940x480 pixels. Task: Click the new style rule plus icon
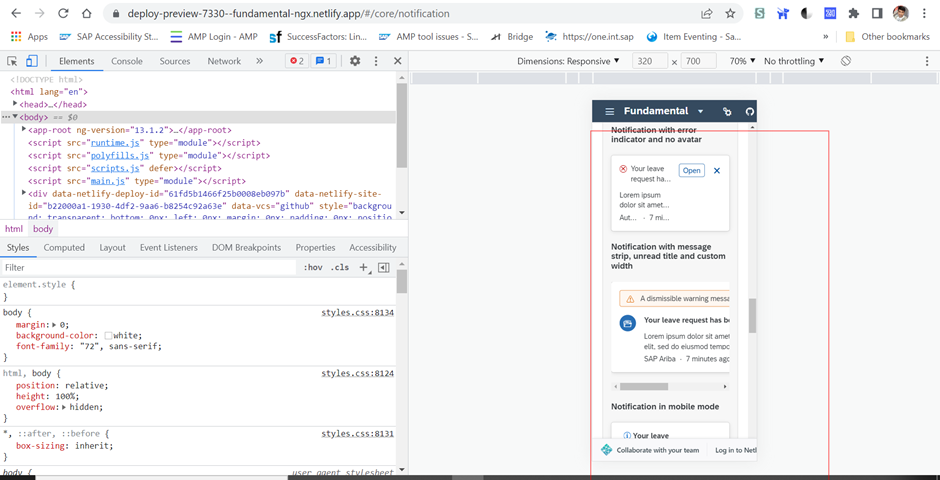[x=363, y=268]
